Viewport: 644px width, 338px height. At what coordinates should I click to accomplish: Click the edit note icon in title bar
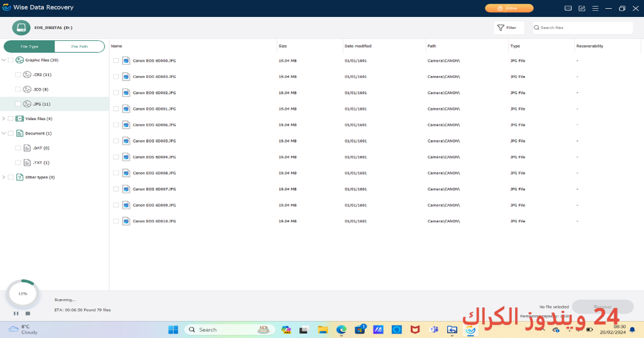(x=582, y=8)
